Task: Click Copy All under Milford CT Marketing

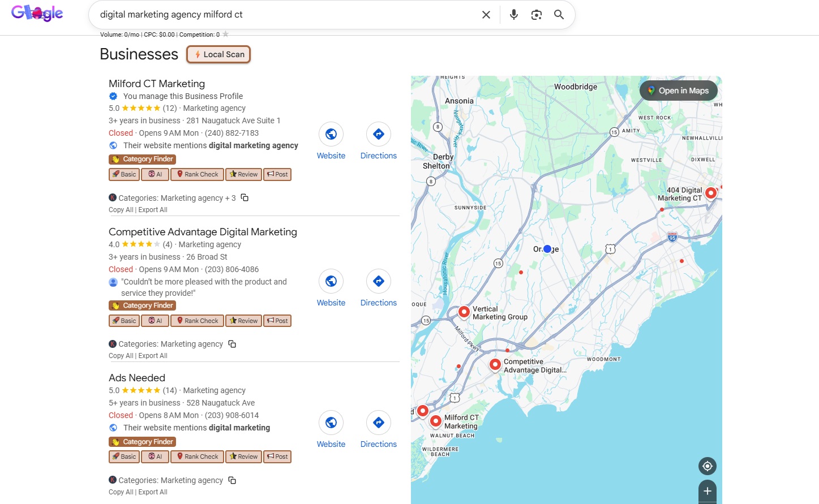Action: click(x=121, y=210)
